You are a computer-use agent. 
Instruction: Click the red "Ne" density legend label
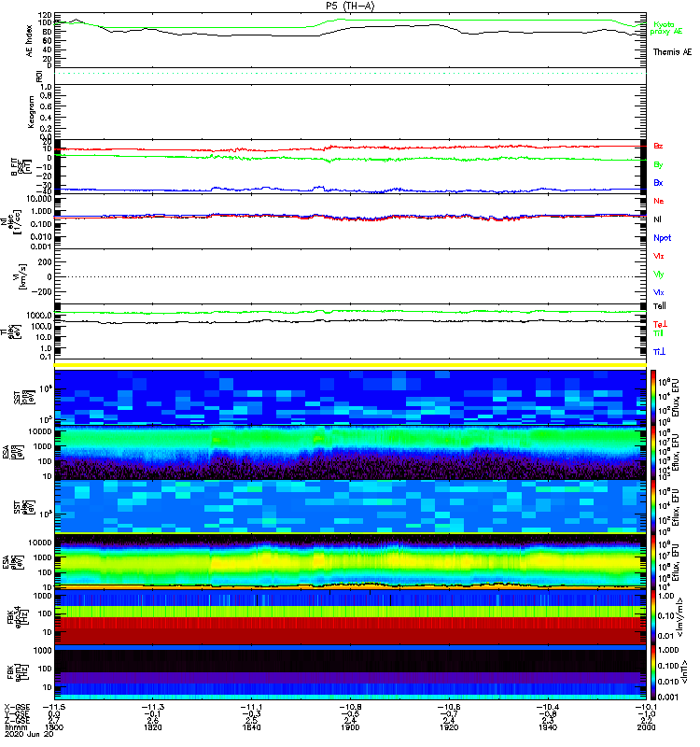[658, 201]
